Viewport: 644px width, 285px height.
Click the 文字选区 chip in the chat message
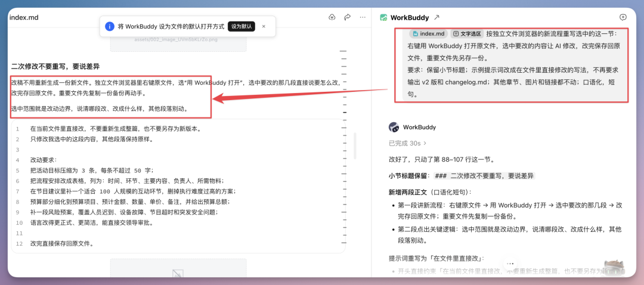coord(467,33)
